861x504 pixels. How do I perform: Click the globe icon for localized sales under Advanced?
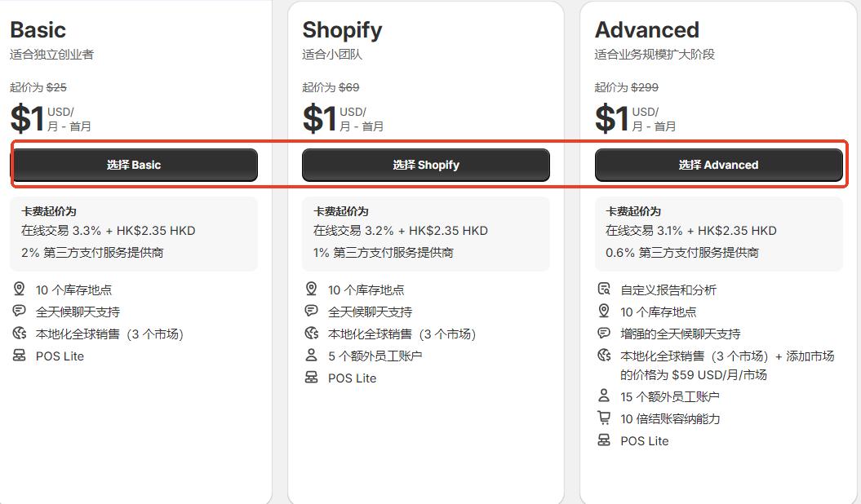(604, 356)
